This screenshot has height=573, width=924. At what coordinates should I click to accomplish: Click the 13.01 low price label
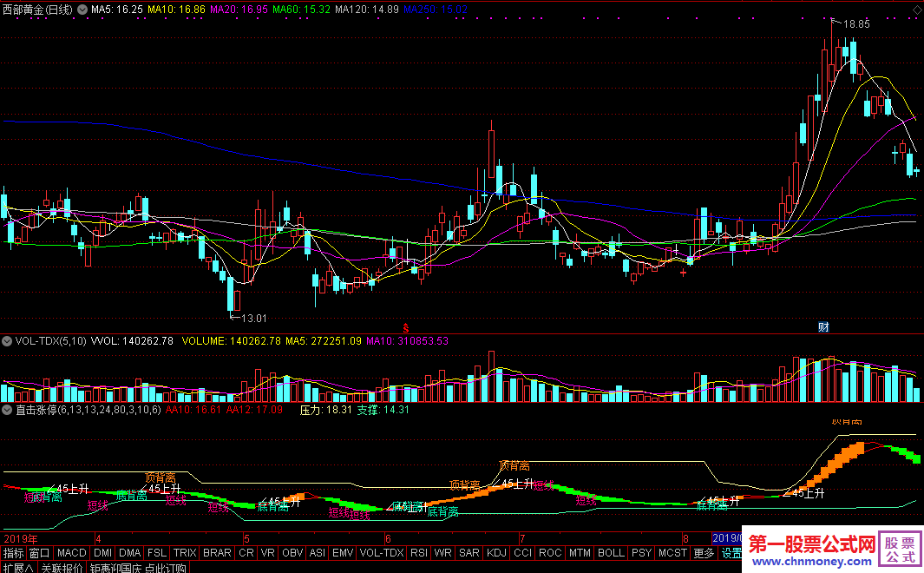(x=254, y=319)
